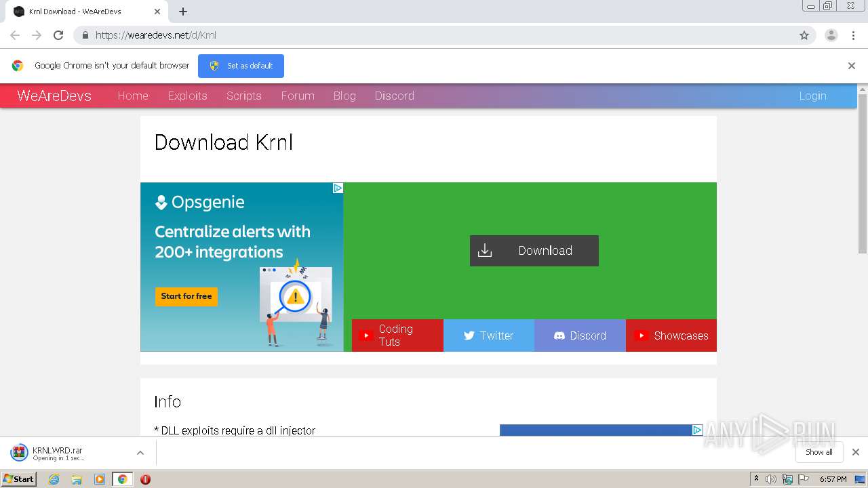Close the Krnl Download tab
Image resolution: width=868 pixels, height=488 pixels.
157,12
